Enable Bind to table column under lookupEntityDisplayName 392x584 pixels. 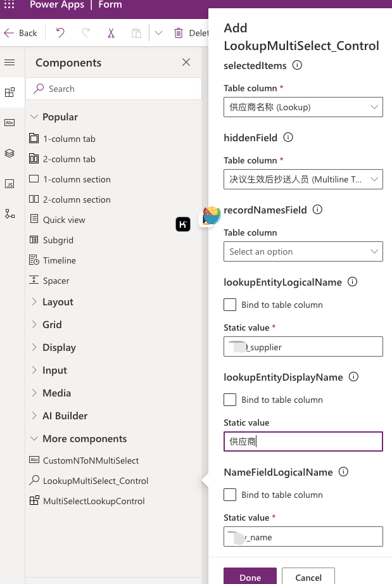pyautogui.click(x=230, y=400)
